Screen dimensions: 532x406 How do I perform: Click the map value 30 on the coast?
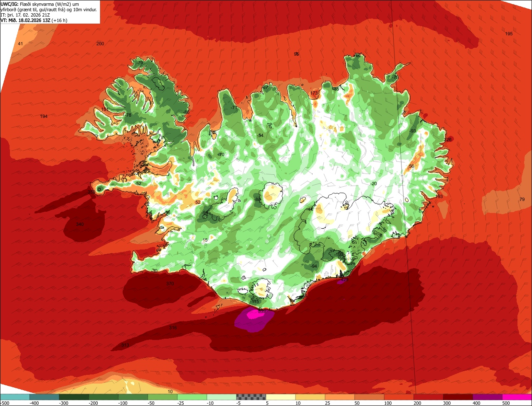pos(155,271)
